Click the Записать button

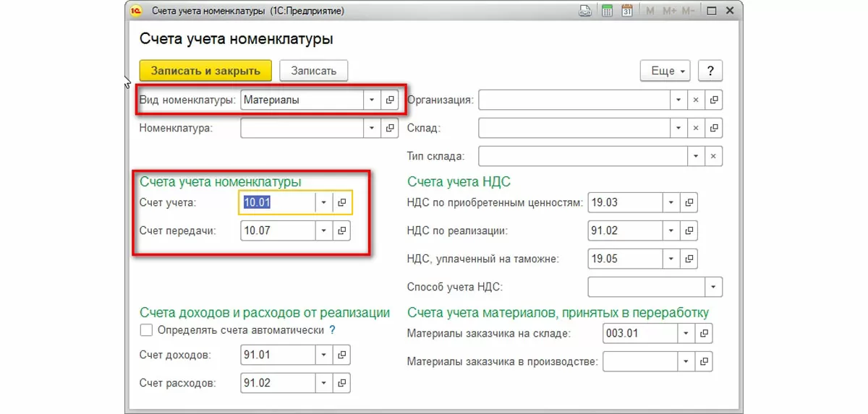coord(314,71)
